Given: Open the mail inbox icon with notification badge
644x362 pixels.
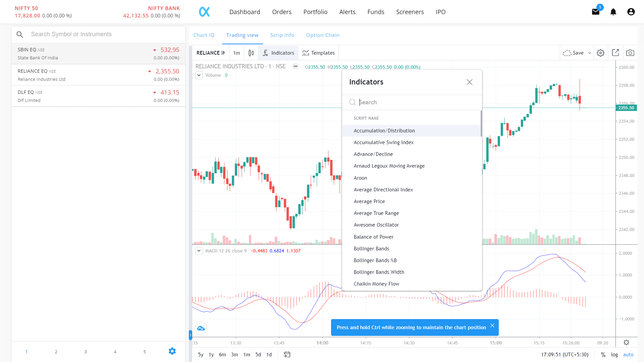Looking at the screenshot, I should 596,11.
